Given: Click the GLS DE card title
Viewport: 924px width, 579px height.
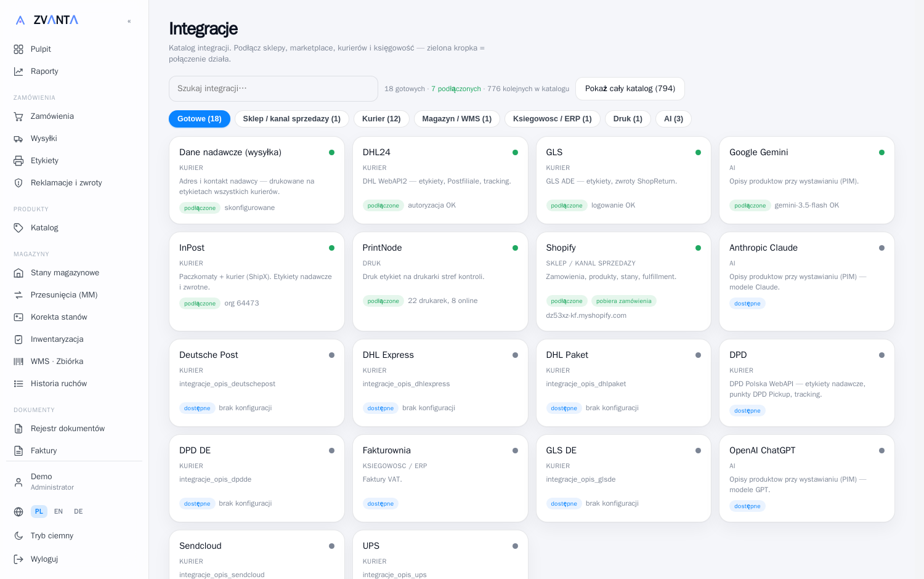Looking at the screenshot, I should pos(561,450).
